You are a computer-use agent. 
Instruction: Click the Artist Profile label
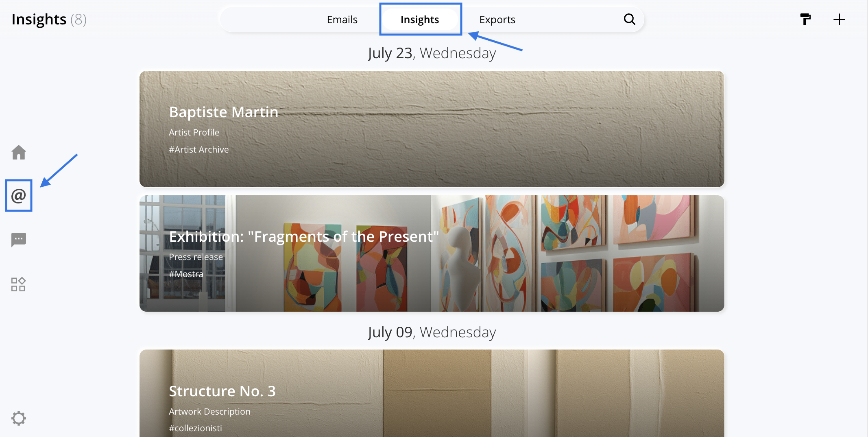[x=194, y=132]
